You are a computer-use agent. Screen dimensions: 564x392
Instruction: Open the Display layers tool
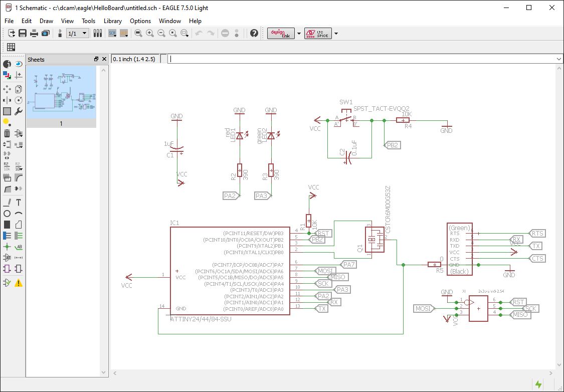coord(7,75)
